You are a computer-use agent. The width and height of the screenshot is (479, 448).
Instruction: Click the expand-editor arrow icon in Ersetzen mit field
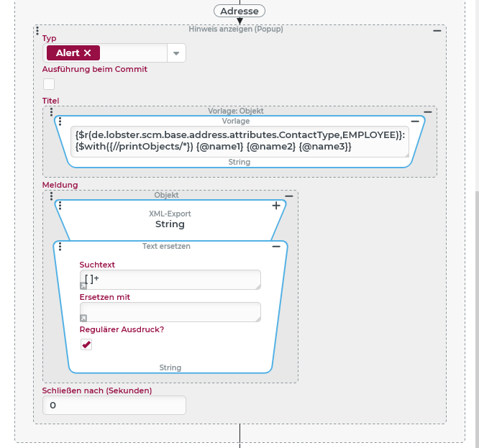pyautogui.click(x=83, y=318)
